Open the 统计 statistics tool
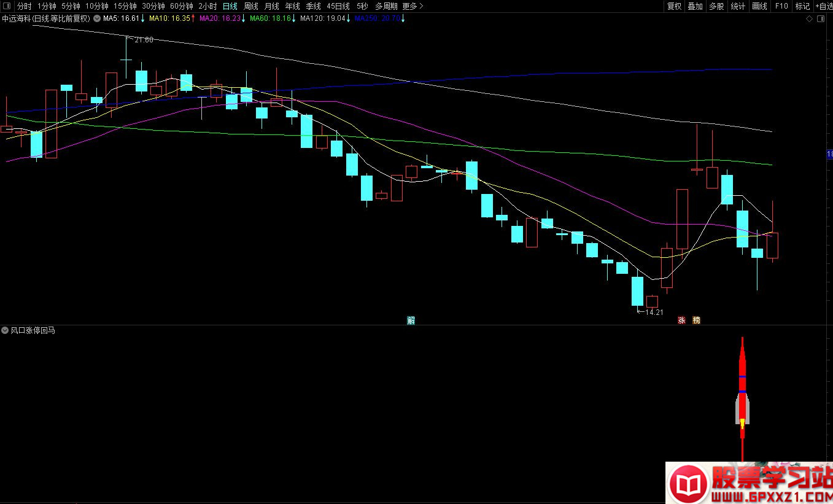Viewport: 833px width, 504px height. coord(738,6)
